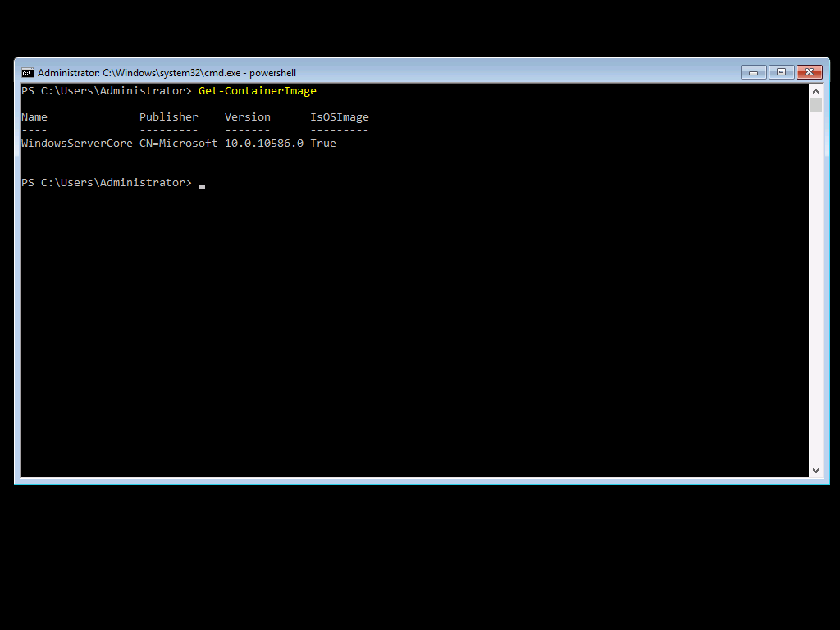The image size is (840, 630).
Task: Click the scrollbar track below the thumb
Action: (816, 287)
